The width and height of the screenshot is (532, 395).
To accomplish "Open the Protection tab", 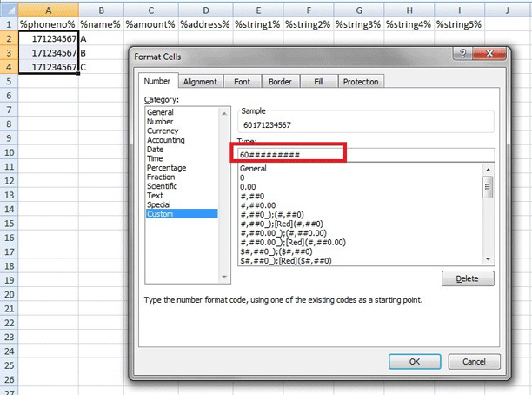I will pyautogui.click(x=360, y=82).
